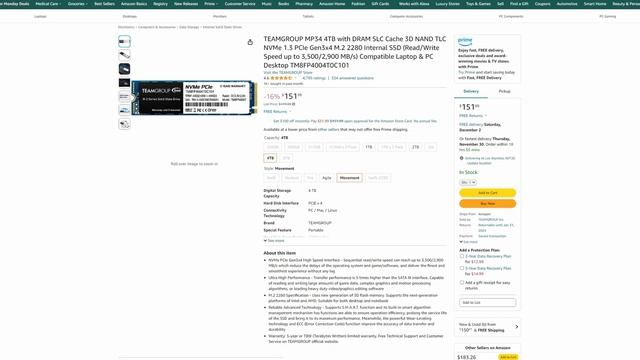The width and height of the screenshot is (640, 360).
Task: Select the third product thumbnail image
Action: pos(124,69)
